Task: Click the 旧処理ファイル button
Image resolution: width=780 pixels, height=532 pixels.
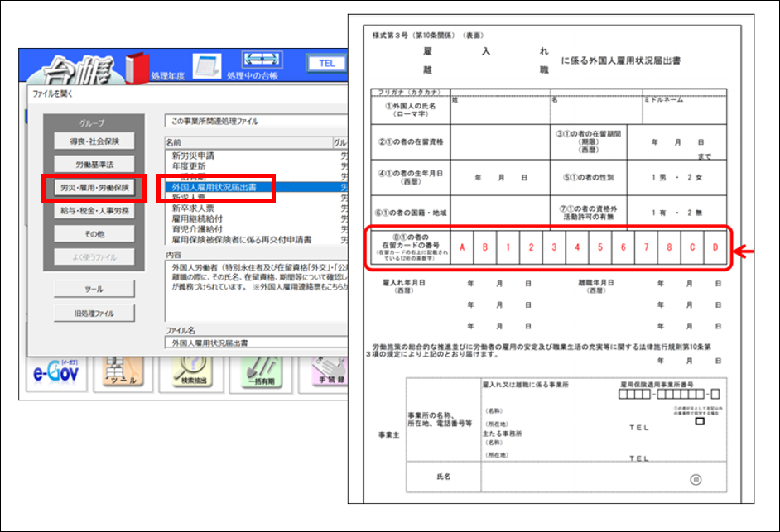Action: [x=94, y=314]
